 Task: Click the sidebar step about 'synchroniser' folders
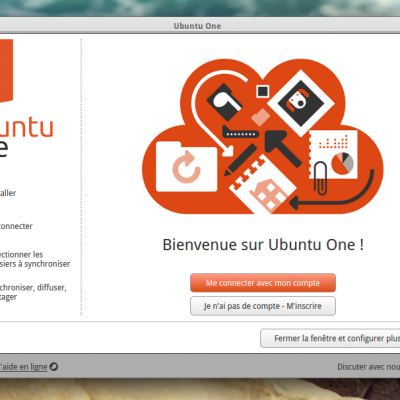coord(35,259)
